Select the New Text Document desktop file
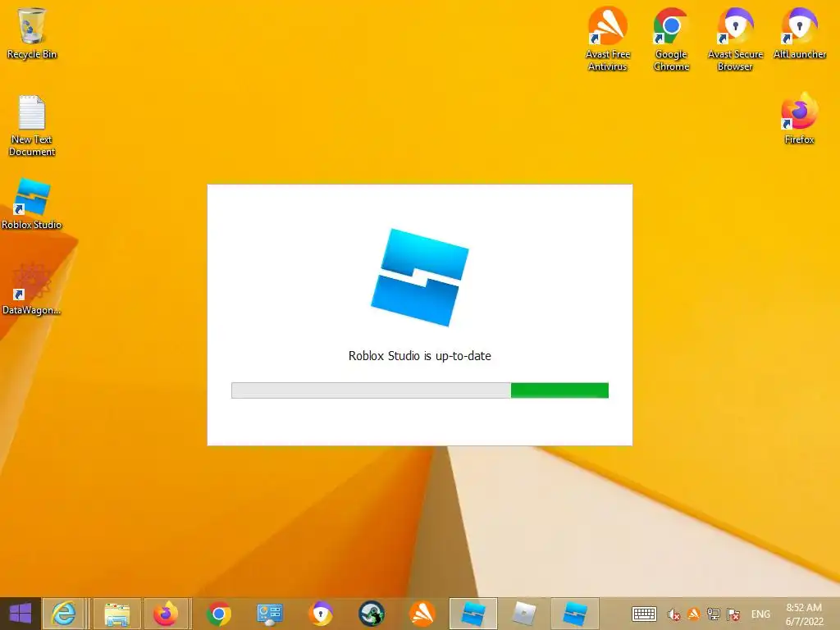The height and width of the screenshot is (630, 840). pos(32,126)
